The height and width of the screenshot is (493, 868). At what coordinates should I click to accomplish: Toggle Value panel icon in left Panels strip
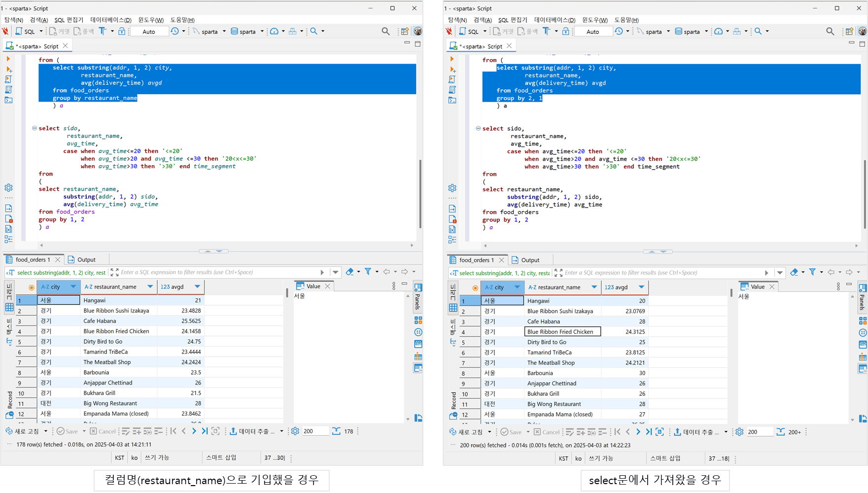pyautogui.click(x=418, y=368)
